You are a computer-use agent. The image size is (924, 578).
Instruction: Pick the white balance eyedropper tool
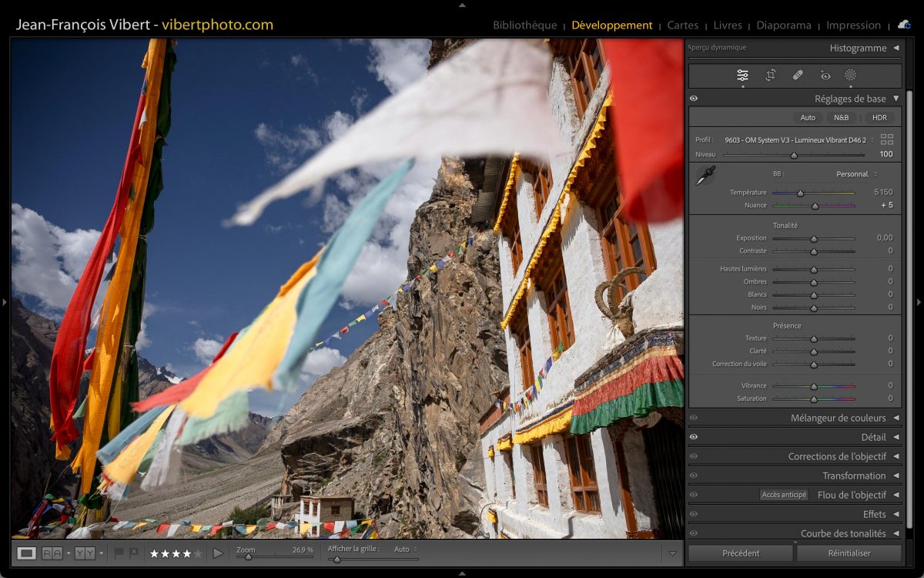pyautogui.click(x=704, y=176)
